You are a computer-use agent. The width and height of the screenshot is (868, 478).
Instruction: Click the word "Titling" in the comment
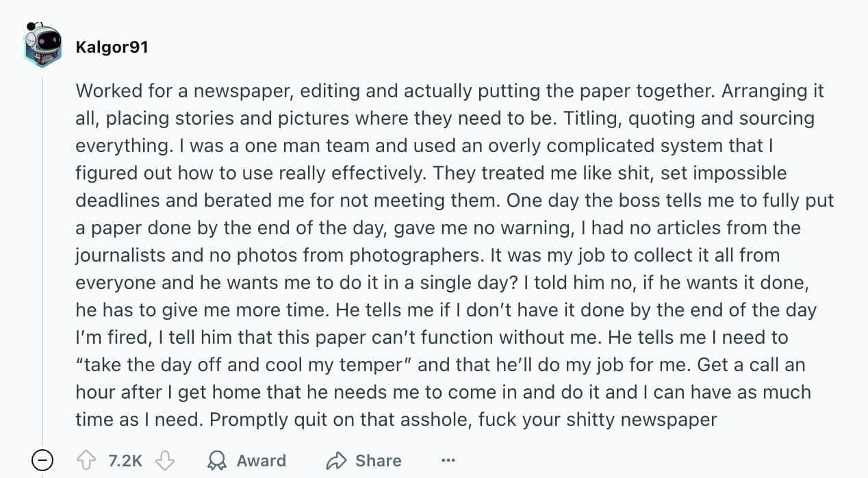point(589,118)
